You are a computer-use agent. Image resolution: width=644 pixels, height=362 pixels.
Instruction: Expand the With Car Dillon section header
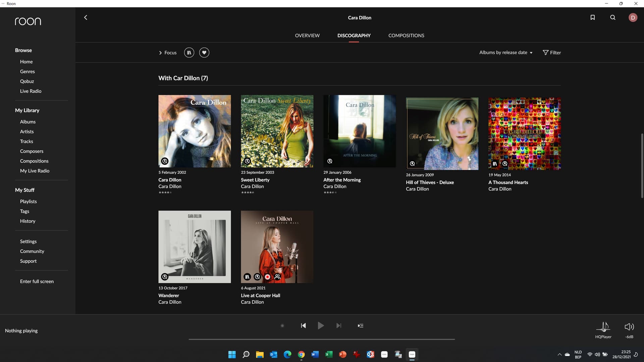pyautogui.click(x=183, y=78)
